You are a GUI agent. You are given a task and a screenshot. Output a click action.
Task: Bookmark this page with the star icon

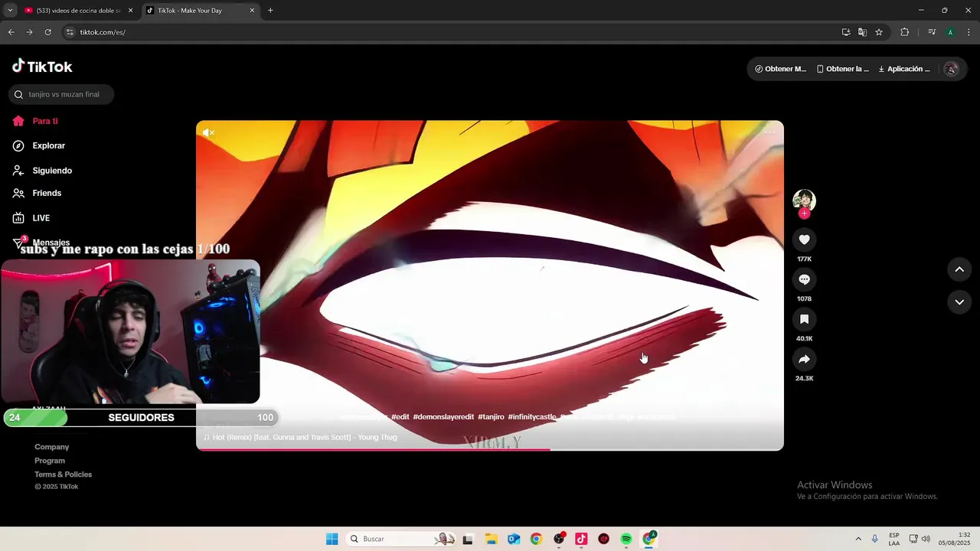pyautogui.click(x=879, y=32)
